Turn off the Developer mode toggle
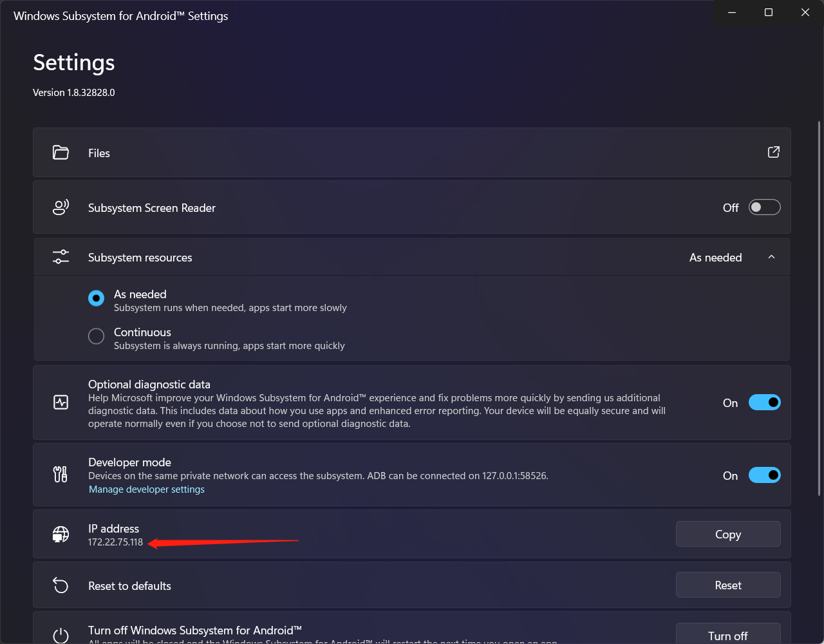This screenshot has width=824, height=644. (x=764, y=475)
